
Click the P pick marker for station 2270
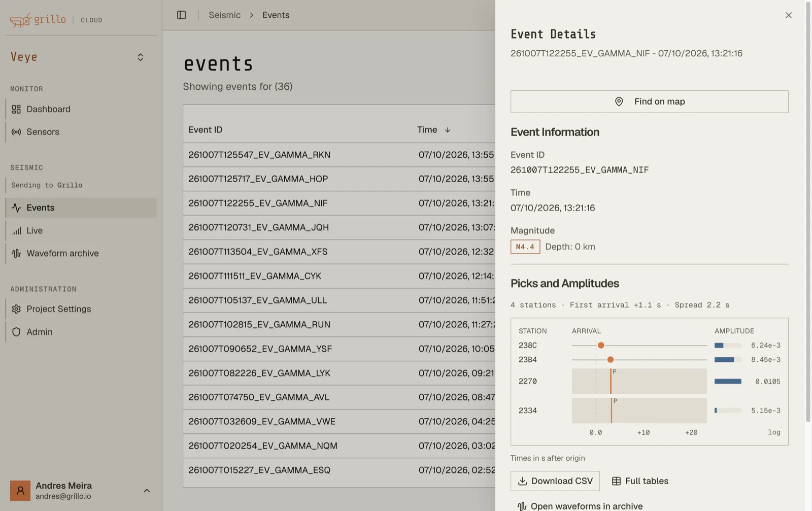coord(611,381)
